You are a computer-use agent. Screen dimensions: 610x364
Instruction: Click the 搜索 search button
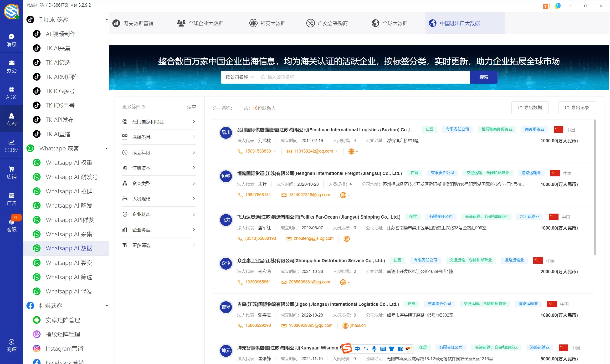tap(483, 77)
